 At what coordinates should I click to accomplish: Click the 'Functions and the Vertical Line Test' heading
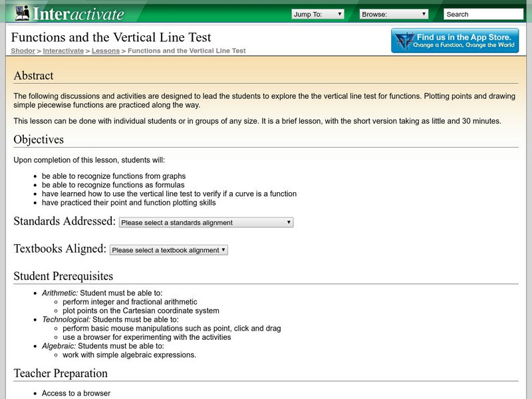click(x=111, y=37)
